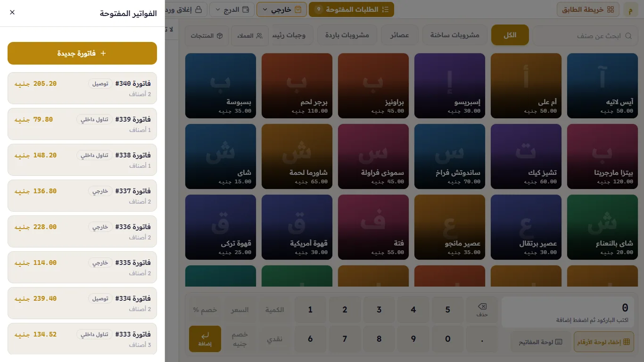Click the backspace حذف key icon
Image resolution: width=644 pixels, height=362 pixels.
coord(482,310)
